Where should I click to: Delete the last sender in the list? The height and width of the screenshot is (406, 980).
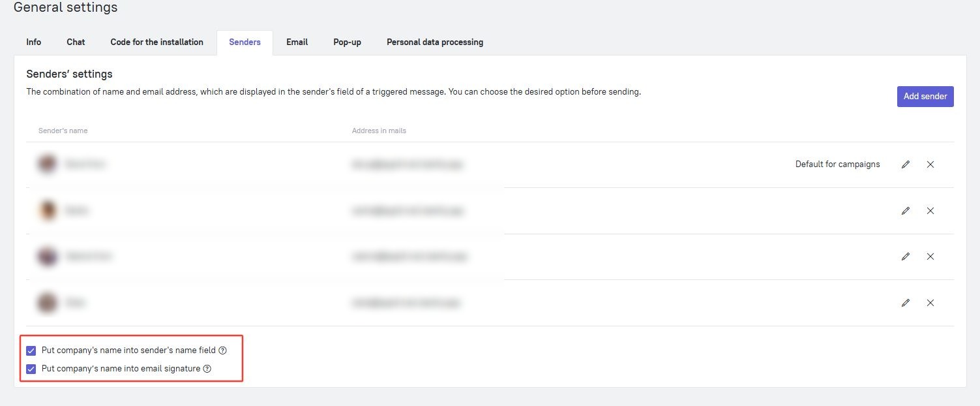[x=930, y=303]
